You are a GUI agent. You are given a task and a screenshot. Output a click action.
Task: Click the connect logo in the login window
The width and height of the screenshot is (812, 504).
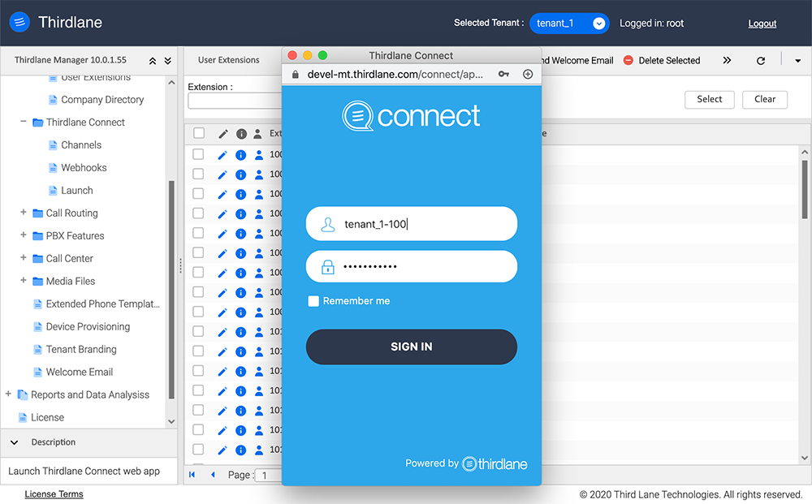pyautogui.click(x=411, y=115)
